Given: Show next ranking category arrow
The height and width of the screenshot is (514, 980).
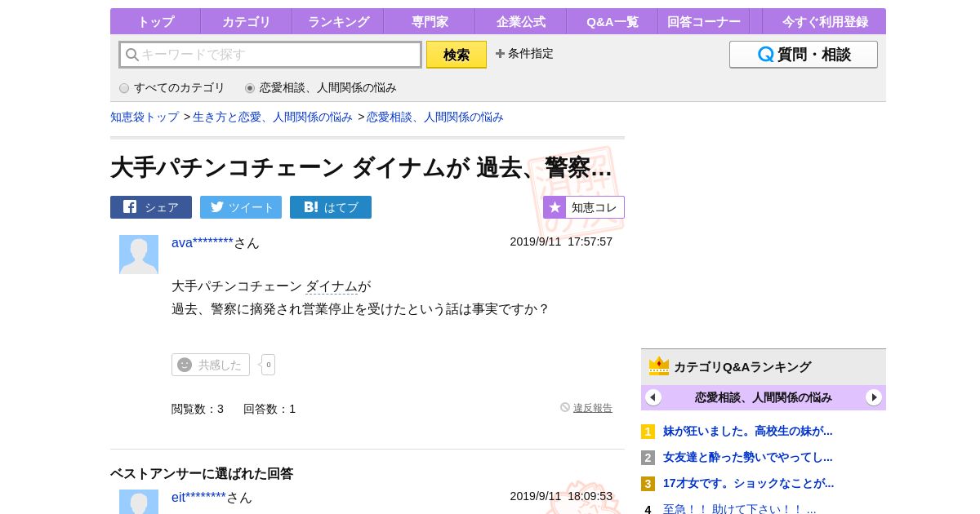Looking at the screenshot, I should (874, 397).
